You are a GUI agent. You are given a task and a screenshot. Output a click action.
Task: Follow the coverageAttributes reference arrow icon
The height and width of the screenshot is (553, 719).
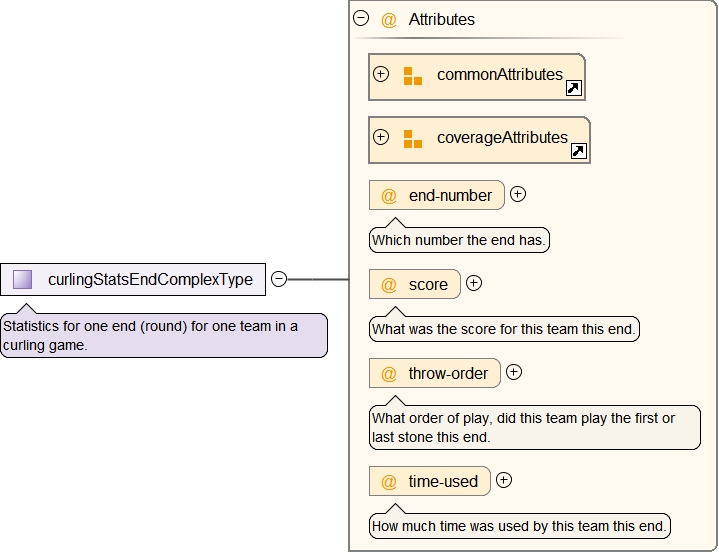point(578,152)
